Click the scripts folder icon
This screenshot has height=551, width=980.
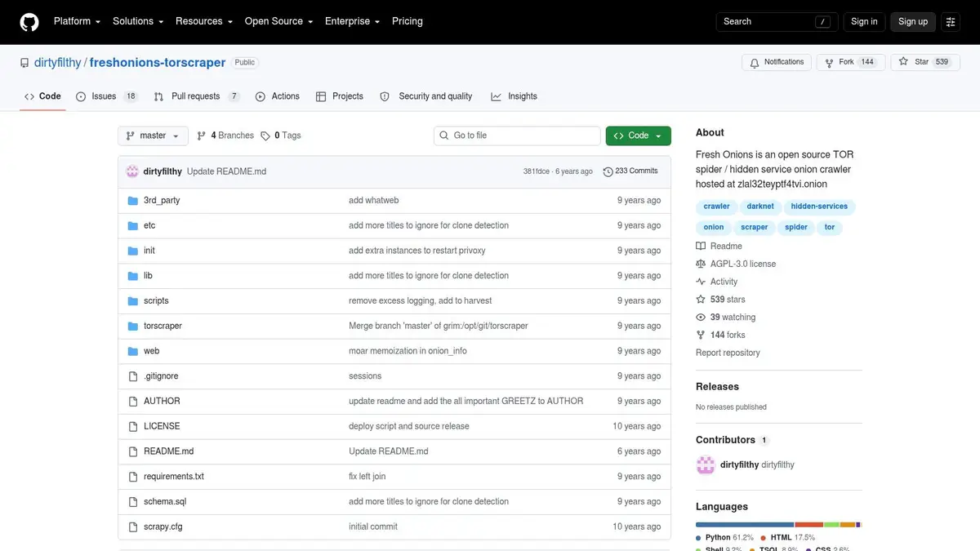[x=133, y=300]
